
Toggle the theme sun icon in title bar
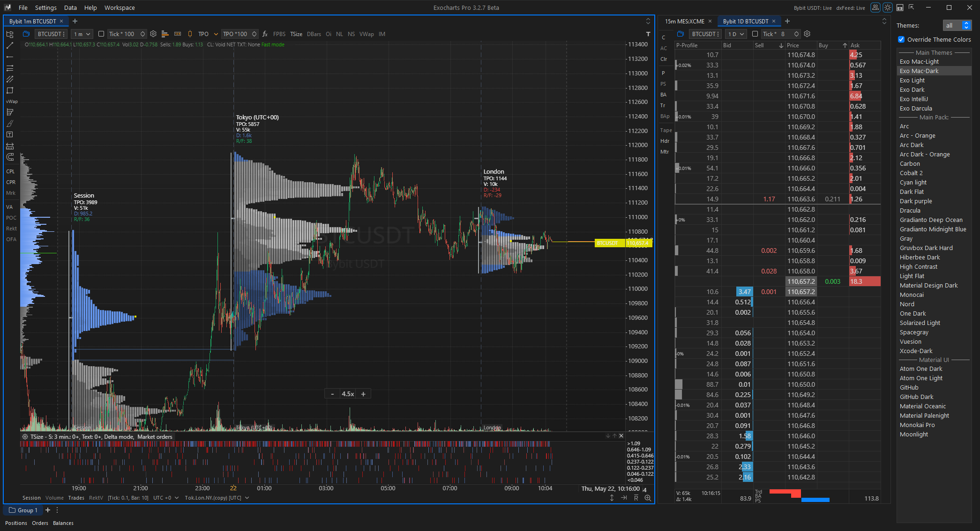(x=888, y=7)
